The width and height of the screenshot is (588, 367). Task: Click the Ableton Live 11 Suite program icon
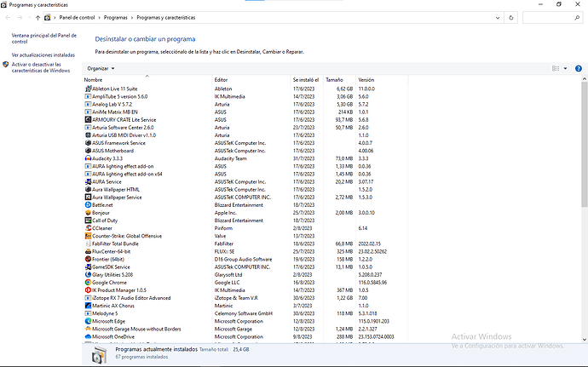[x=88, y=89]
